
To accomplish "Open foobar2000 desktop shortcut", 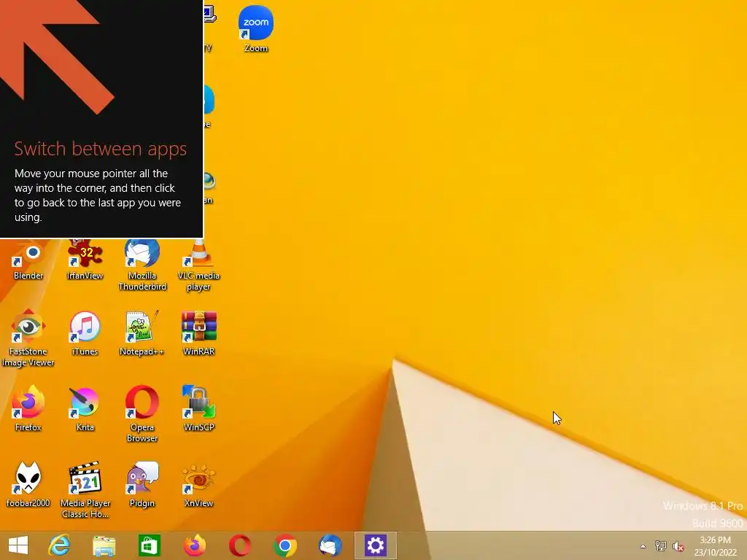I will coord(28,484).
